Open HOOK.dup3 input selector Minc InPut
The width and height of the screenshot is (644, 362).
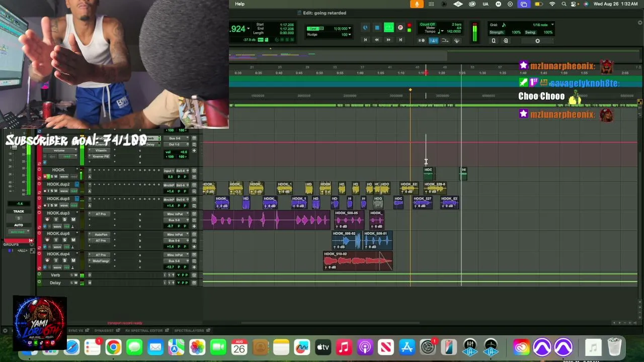point(175,214)
